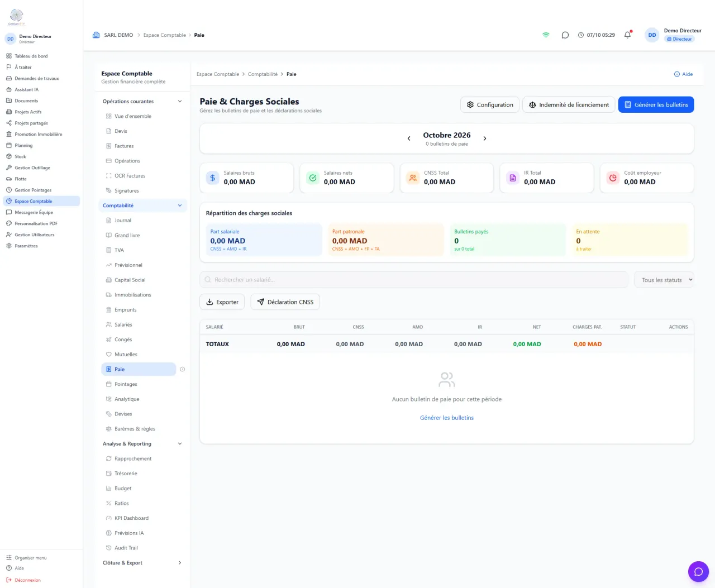The width and height of the screenshot is (715, 588).
Task: Click the Exporter button
Action: tap(222, 302)
